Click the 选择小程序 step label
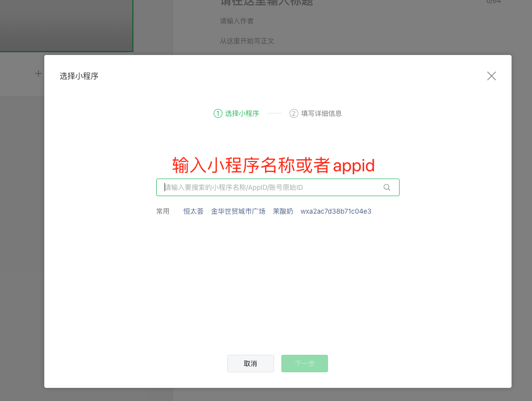This screenshot has height=401, width=532. (242, 113)
